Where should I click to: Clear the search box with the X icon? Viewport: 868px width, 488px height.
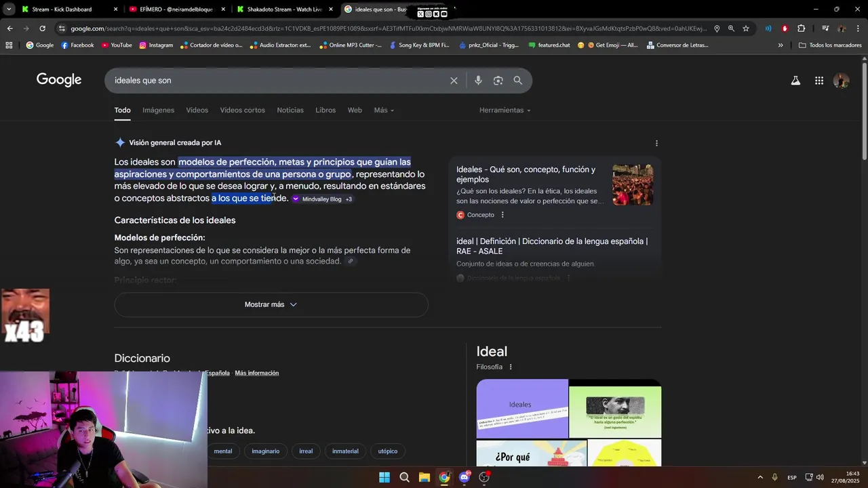454,81
